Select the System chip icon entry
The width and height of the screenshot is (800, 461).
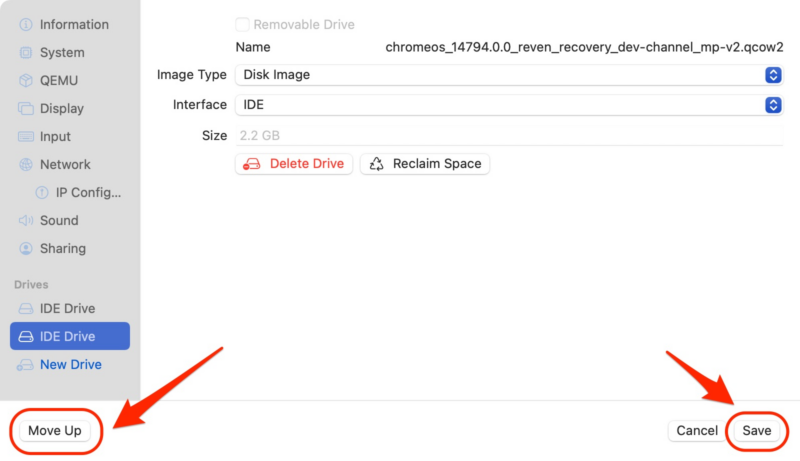26,53
